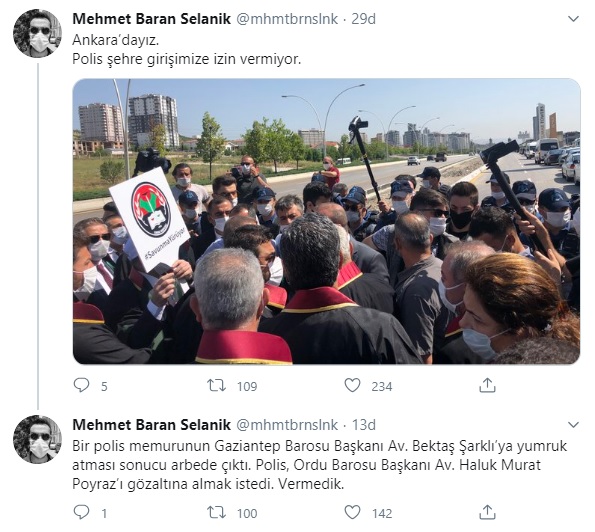The image size is (595, 532).
Task: Click the profile avatar on the first tweet
Action: [37, 33]
